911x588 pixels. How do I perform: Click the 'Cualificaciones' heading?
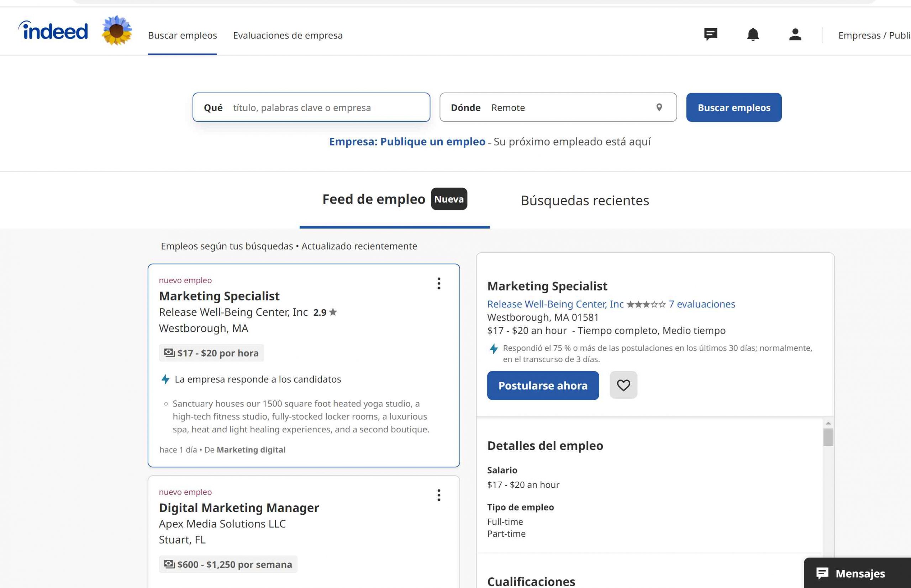[531, 582]
